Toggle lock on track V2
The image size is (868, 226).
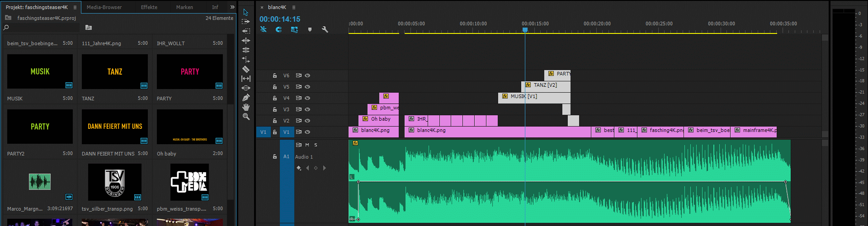274,121
